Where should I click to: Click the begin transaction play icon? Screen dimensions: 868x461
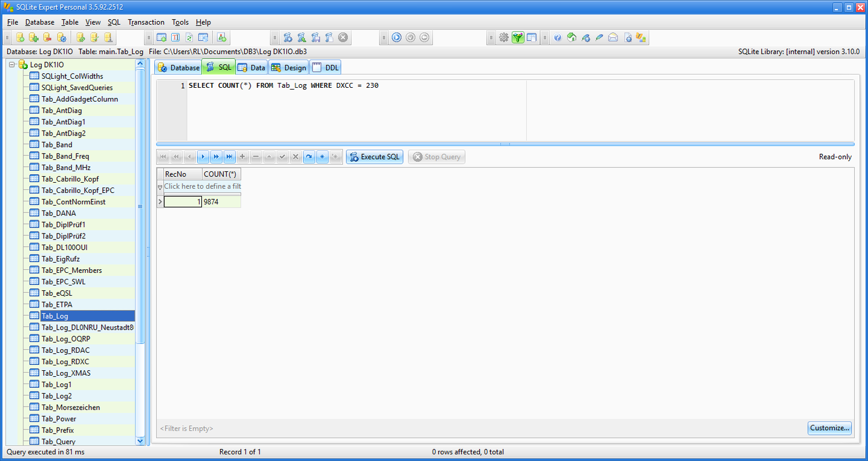(x=396, y=38)
